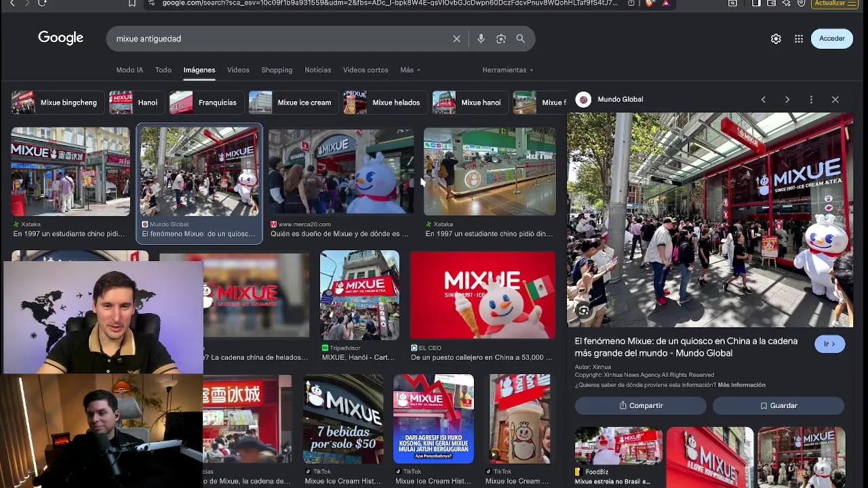
Task: Click the bookmark icon beside the address bar
Action: click(x=132, y=3)
